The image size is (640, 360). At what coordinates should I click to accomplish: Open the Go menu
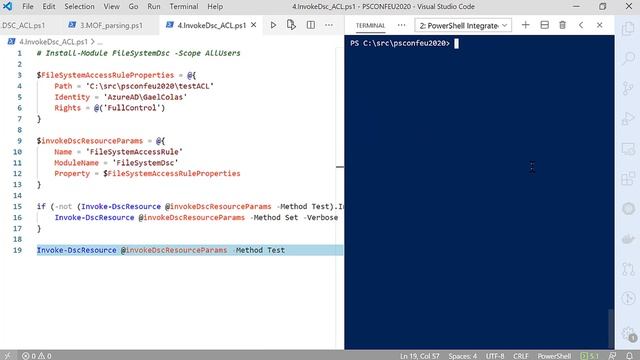(133, 7)
